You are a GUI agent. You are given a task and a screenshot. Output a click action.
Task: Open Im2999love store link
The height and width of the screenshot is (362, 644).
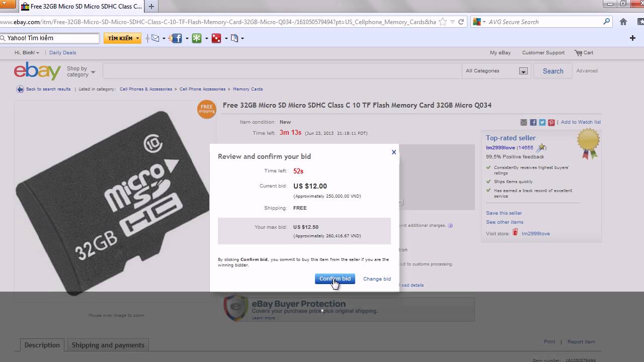pos(536,234)
